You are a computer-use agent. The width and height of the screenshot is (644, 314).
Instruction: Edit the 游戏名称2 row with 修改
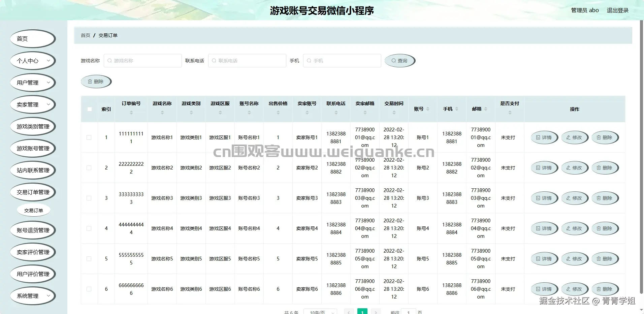pos(575,168)
